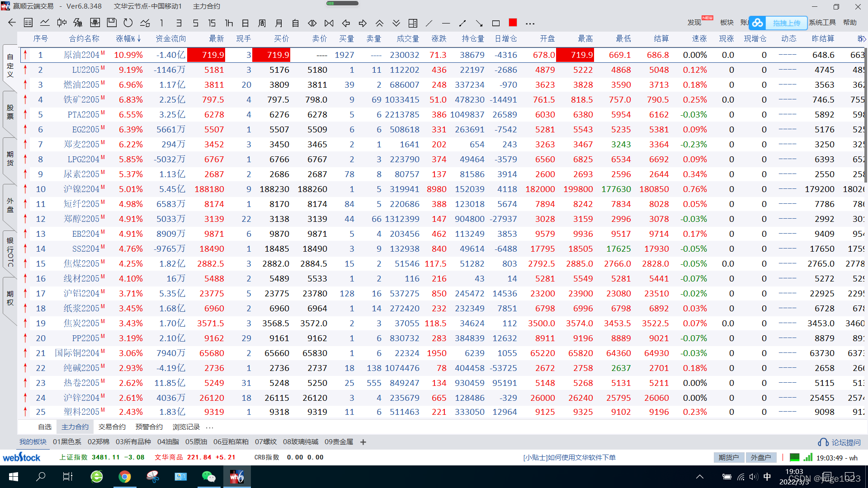
Task: Click the back arrow in the toolbar
Action: coord(12,23)
